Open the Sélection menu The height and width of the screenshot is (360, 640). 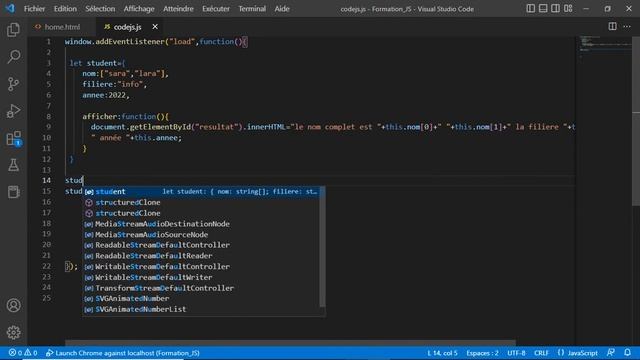100,9
